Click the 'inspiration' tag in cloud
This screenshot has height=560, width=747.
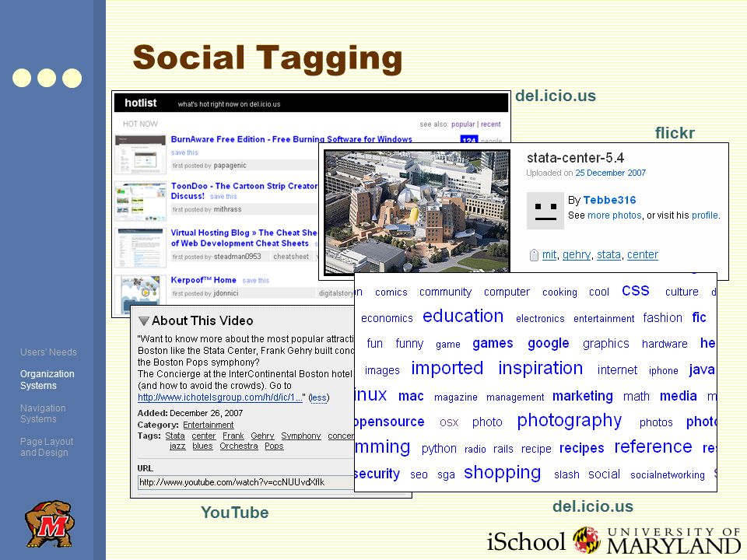541,368
